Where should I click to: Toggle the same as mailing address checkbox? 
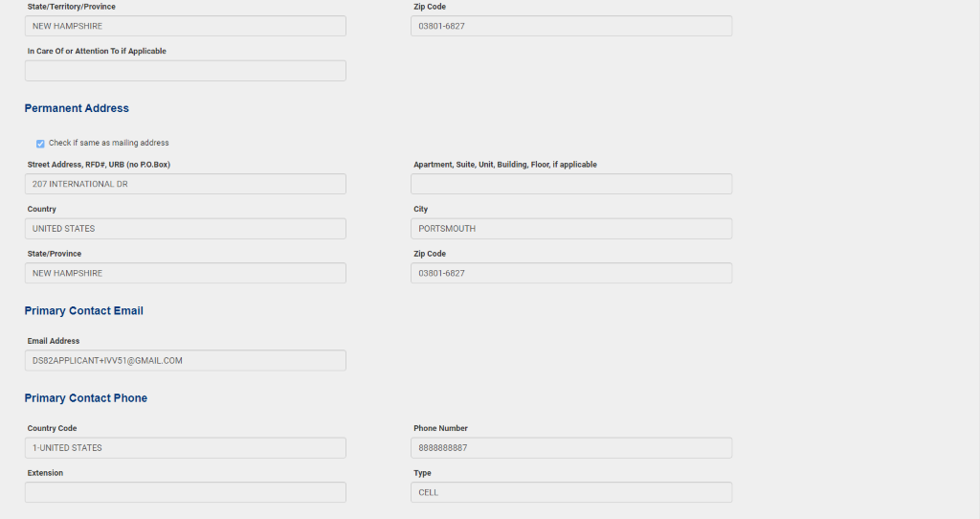point(40,144)
